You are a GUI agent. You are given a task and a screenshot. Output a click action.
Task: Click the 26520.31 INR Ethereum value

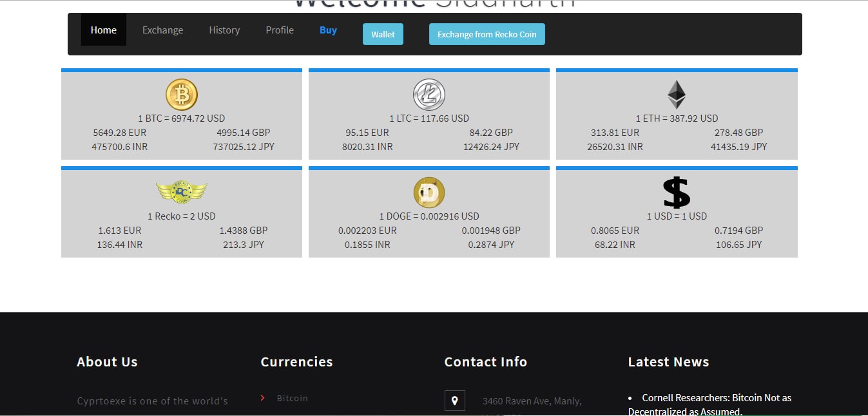tap(615, 147)
